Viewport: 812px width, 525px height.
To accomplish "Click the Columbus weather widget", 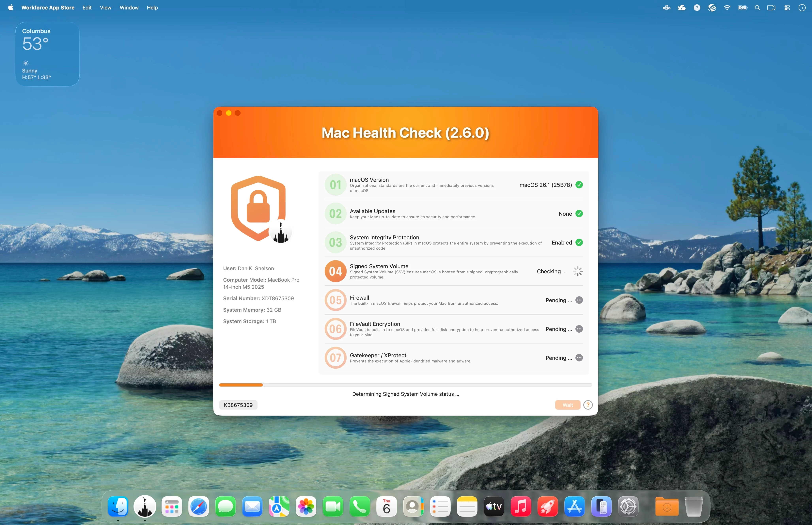I will point(47,54).
